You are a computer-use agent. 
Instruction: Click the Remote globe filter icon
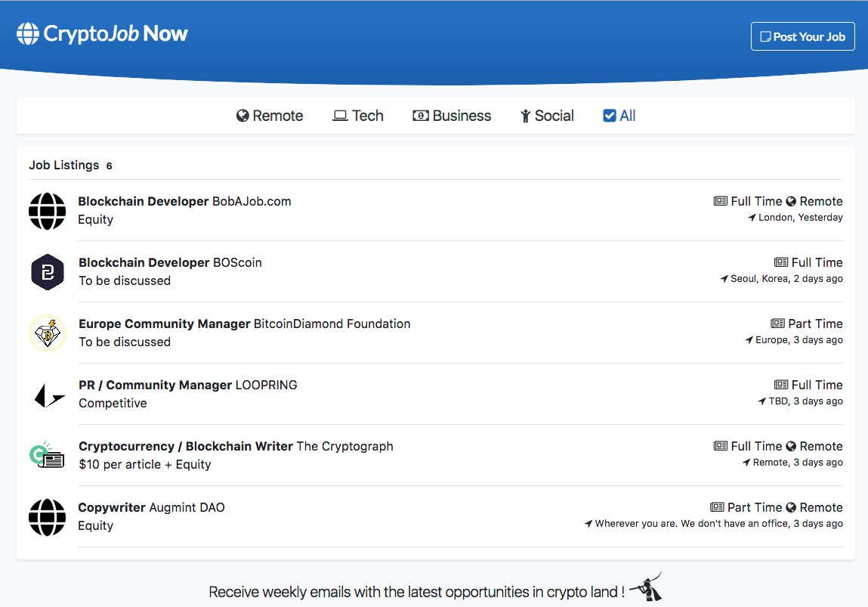(x=242, y=116)
